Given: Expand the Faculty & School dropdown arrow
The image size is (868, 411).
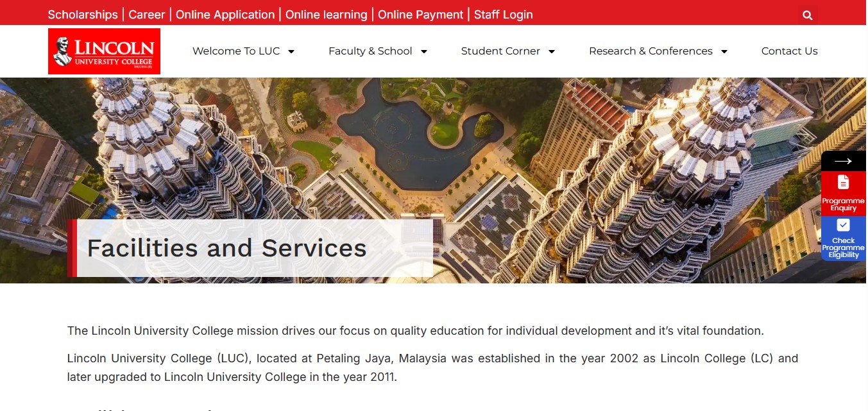Looking at the screenshot, I should (424, 51).
